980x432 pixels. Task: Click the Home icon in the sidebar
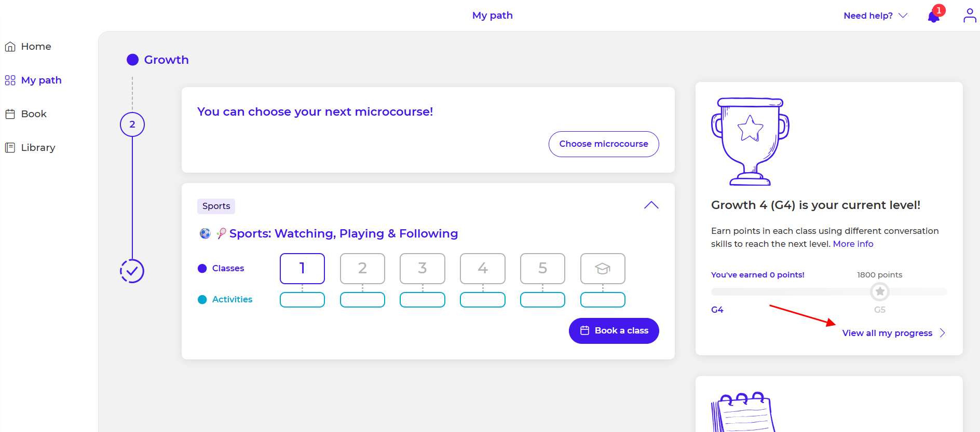[10, 47]
